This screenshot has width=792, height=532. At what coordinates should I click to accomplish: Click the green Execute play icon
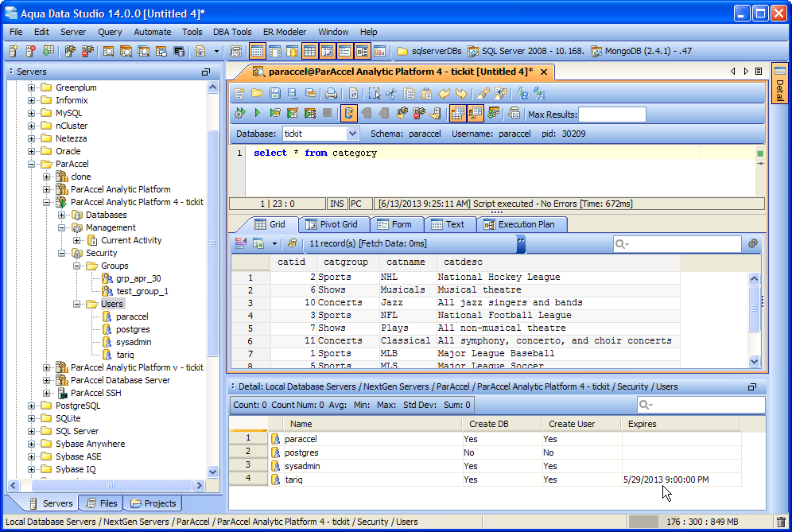257,113
